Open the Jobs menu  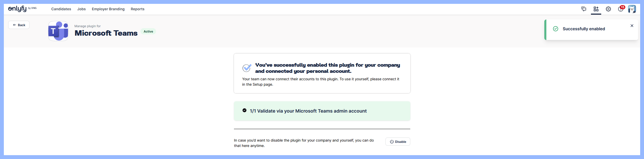tap(81, 9)
